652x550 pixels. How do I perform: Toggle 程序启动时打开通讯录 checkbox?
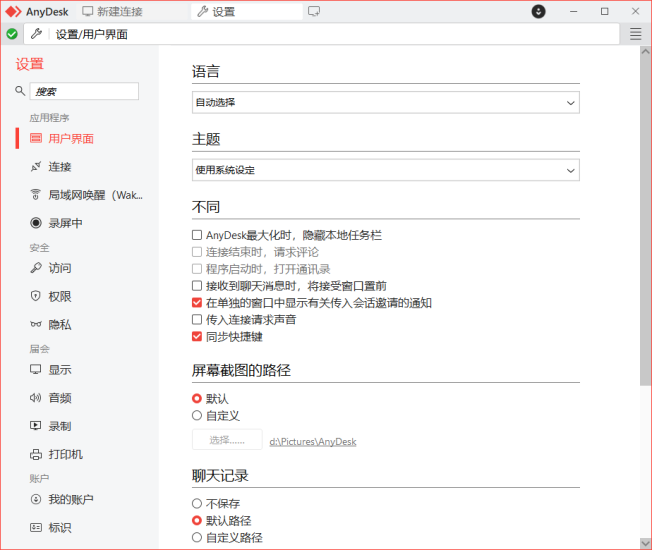click(197, 269)
